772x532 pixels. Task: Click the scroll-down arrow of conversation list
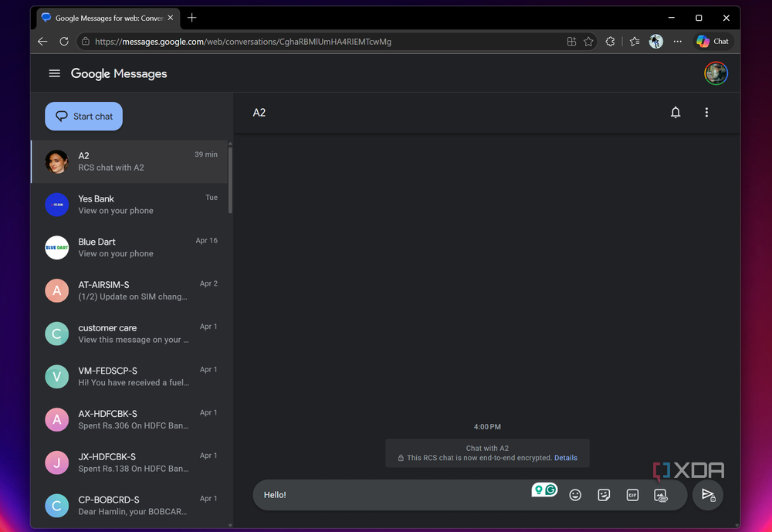click(x=230, y=525)
